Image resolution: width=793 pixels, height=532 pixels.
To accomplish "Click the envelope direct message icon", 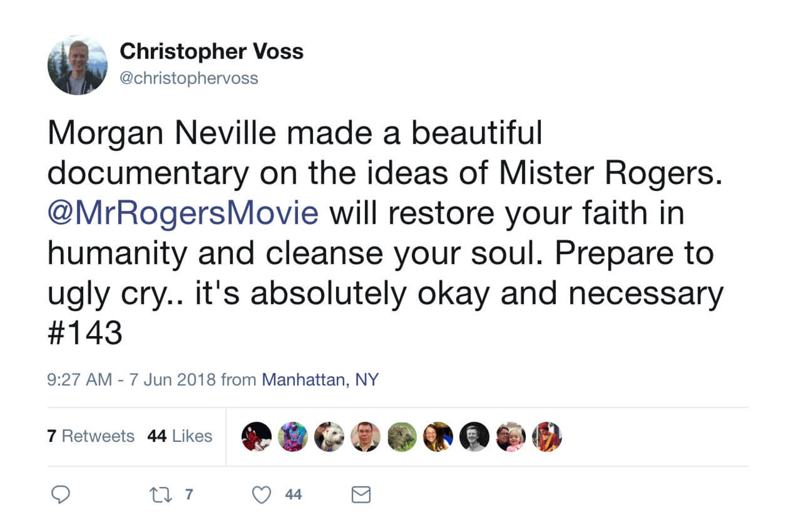I will click(x=361, y=495).
